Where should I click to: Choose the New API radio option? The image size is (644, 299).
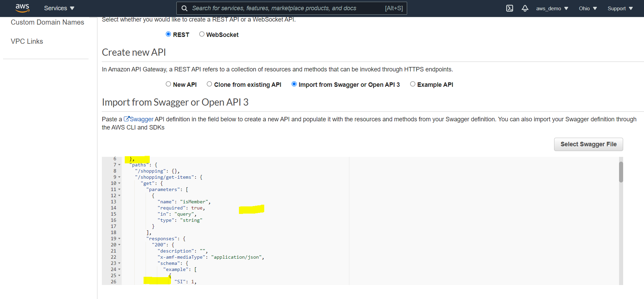pyautogui.click(x=168, y=84)
